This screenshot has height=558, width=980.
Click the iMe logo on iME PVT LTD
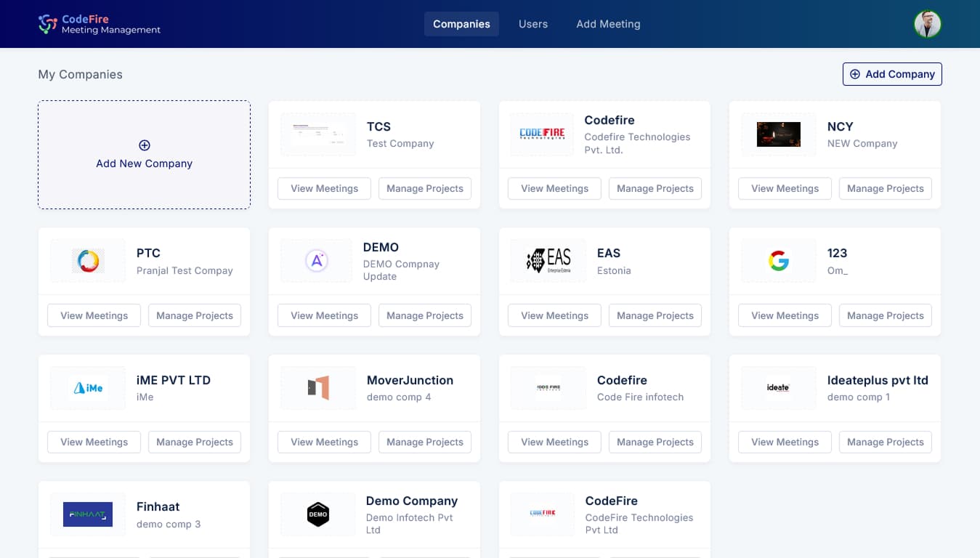pyautogui.click(x=88, y=388)
